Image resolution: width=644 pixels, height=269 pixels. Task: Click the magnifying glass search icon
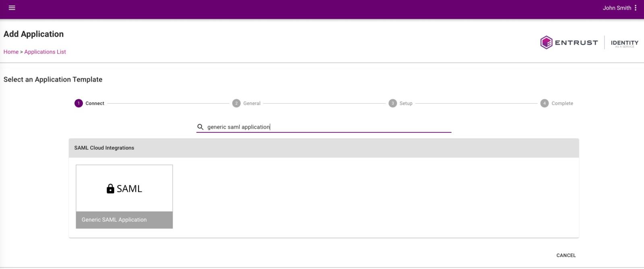200,127
